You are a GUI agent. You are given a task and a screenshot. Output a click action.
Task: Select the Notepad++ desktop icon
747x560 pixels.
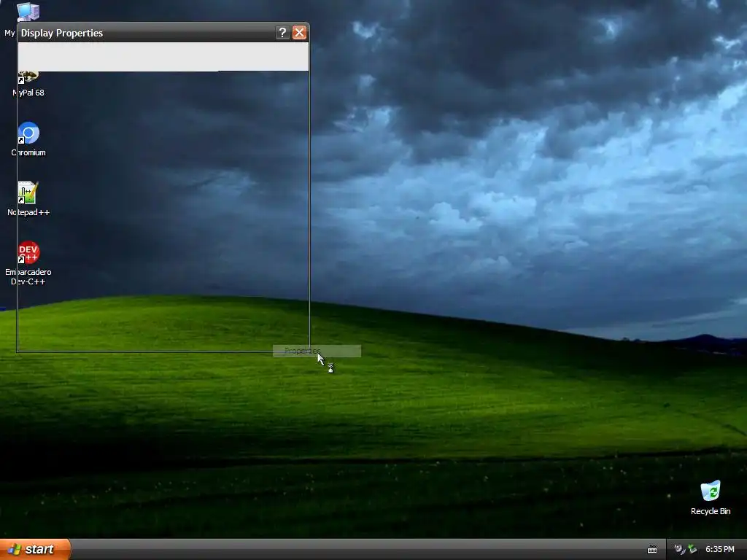click(x=28, y=192)
